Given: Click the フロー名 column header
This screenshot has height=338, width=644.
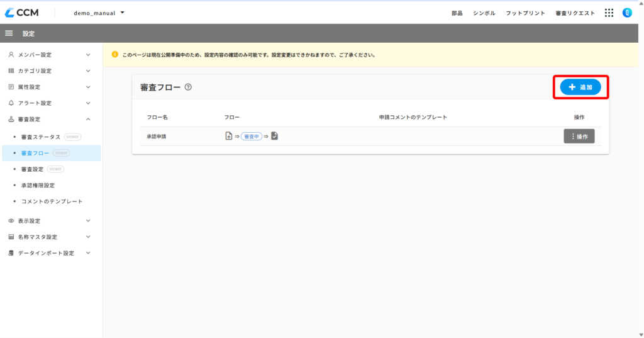Looking at the screenshot, I should pyautogui.click(x=157, y=117).
